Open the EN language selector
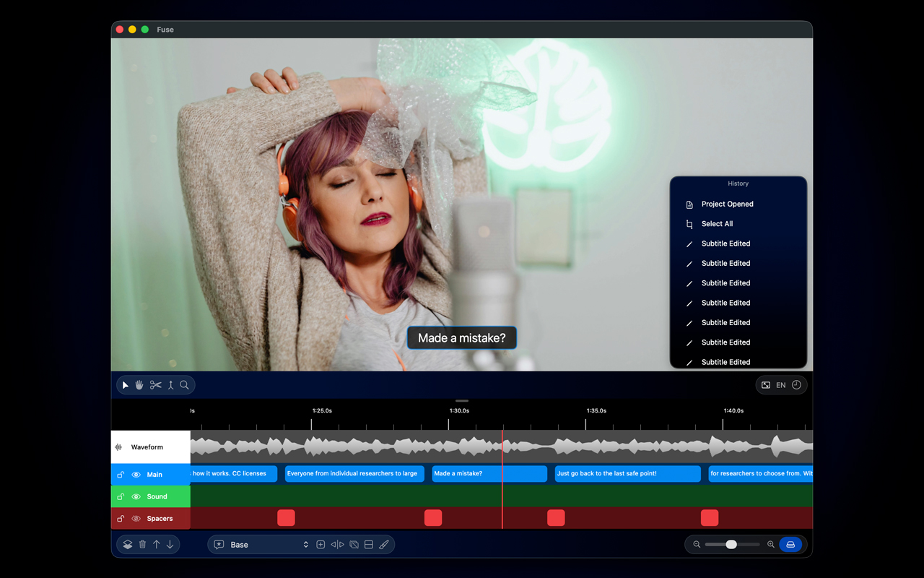Viewport: 924px width, 578px height. click(x=780, y=385)
